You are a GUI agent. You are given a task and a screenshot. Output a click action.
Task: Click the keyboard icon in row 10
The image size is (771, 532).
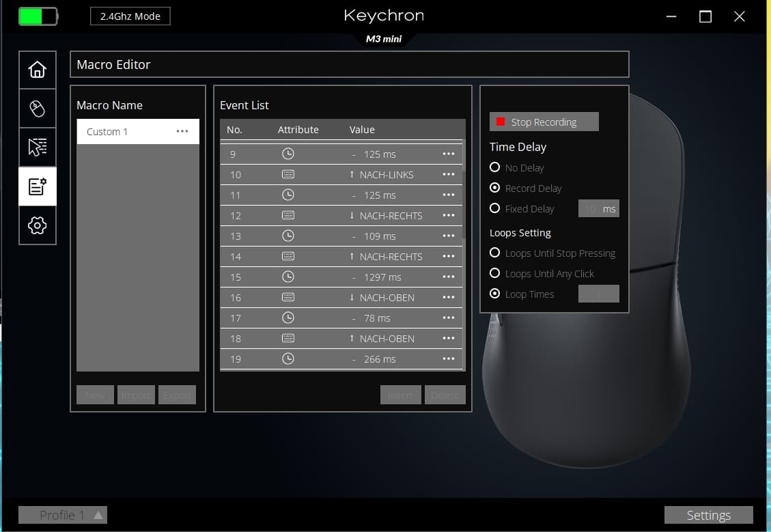point(288,174)
